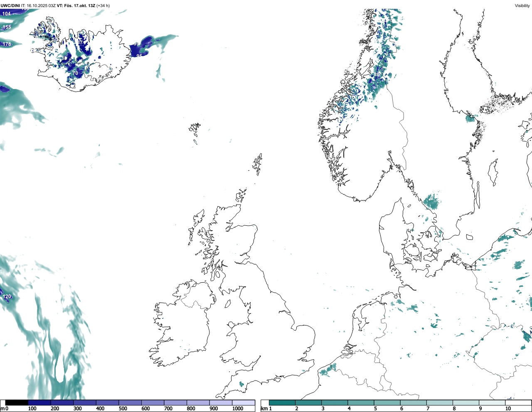
Task: Click the '70' value over southern Iceland
Action: click(x=75, y=73)
